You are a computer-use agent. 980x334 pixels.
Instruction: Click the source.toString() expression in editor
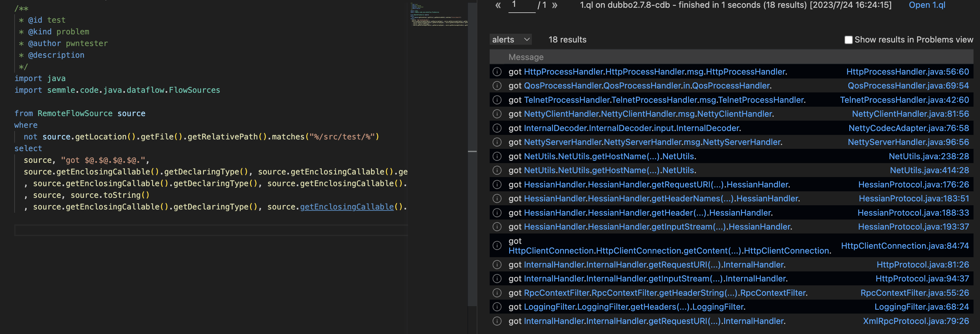(x=110, y=195)
